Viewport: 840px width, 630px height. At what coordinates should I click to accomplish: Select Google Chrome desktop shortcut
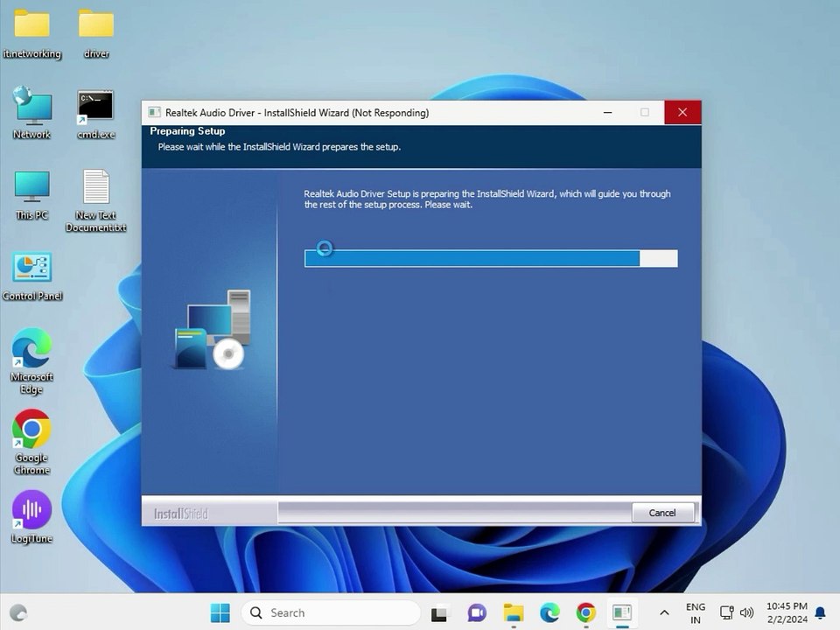[31, 442]
